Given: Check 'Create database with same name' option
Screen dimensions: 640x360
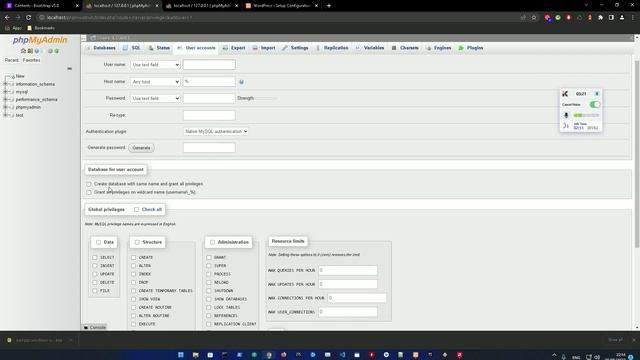Looking at the screenshot, I should click(x=89, y=184).
